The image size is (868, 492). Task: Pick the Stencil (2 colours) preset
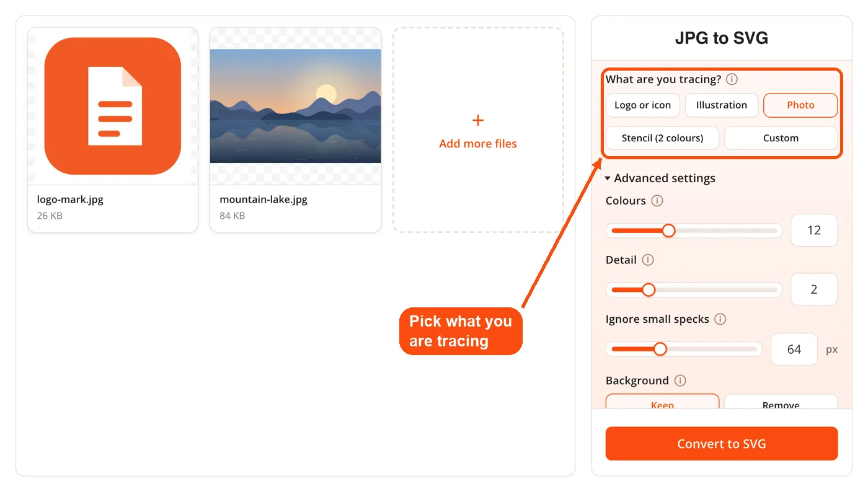[x=662, y=138]
